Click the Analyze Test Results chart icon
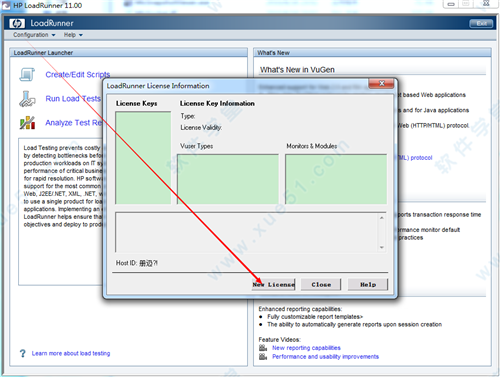 pos(27,123)
